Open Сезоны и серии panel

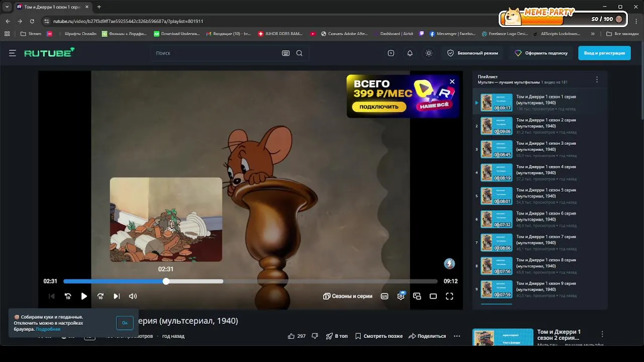(348, 296)
